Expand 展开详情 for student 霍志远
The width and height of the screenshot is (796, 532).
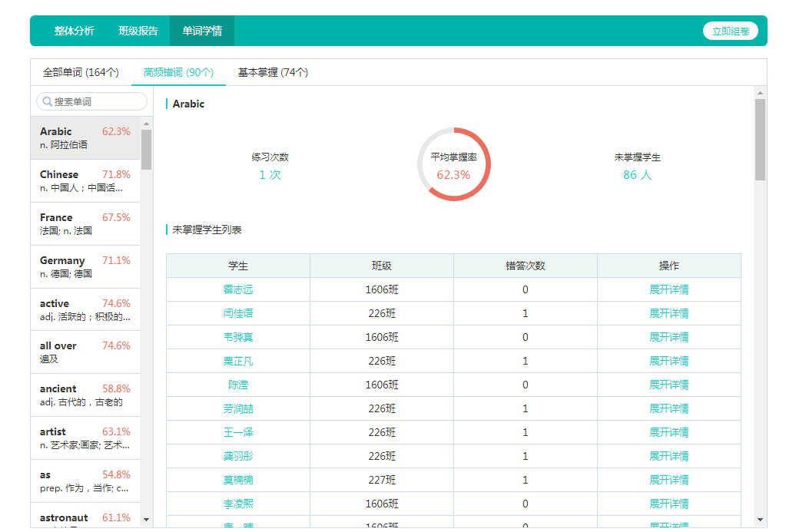coord(668,289)
